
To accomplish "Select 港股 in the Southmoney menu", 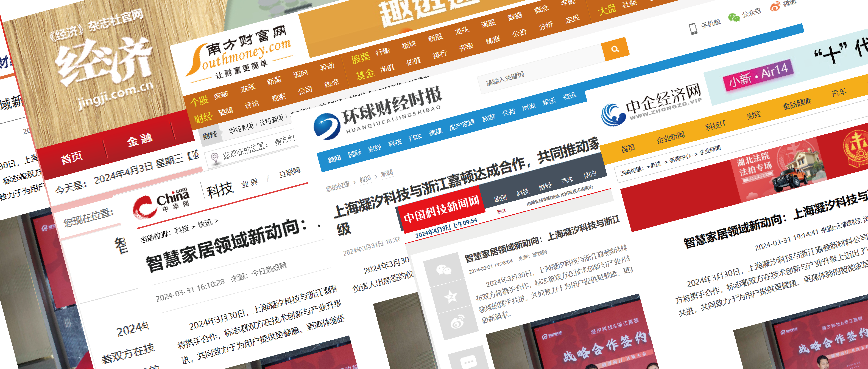I will (488, 24).
